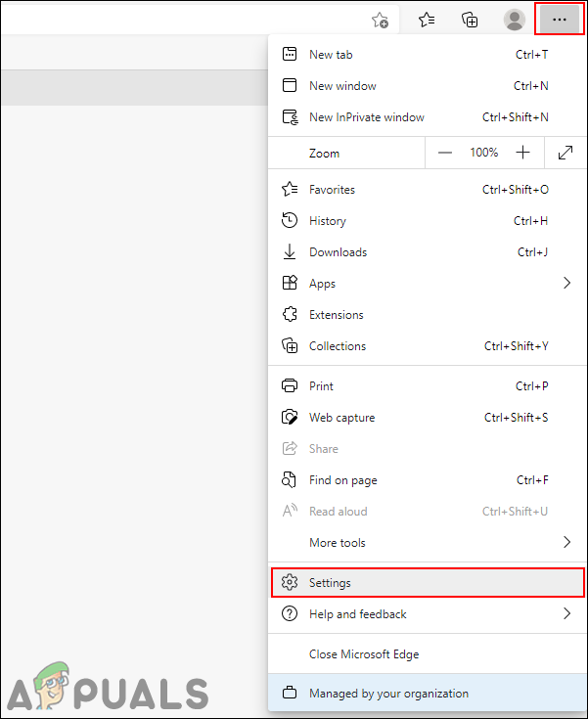Click the add to favorites star icon
This screenshot has width=588, height=719.
pyautogui.click(x=380, y=20)
